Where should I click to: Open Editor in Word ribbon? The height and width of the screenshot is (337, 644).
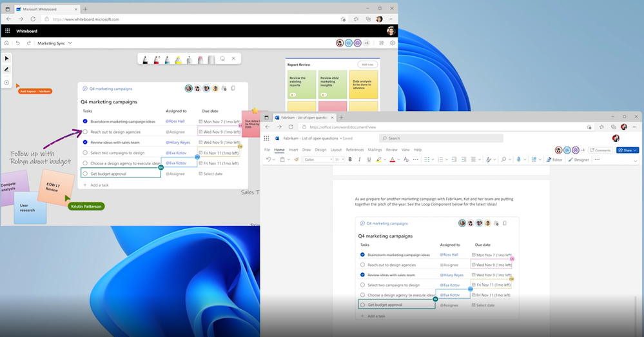tap(554, 159)
